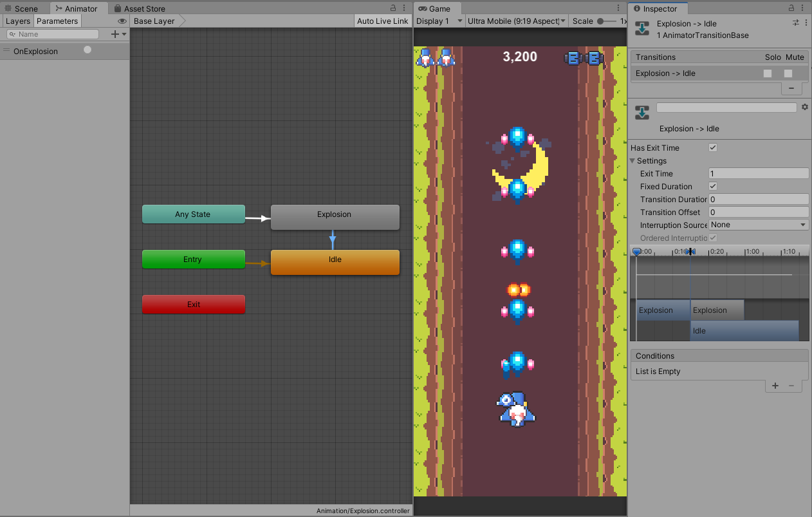Click OnExplosion parameter drag handle
Screen dimensions: 812x517
[x=6, y=51]
